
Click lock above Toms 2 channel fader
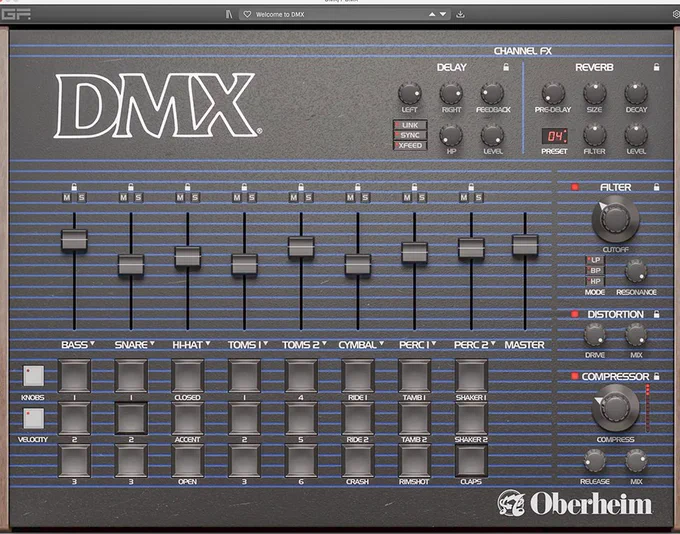[x=301, y=187]
